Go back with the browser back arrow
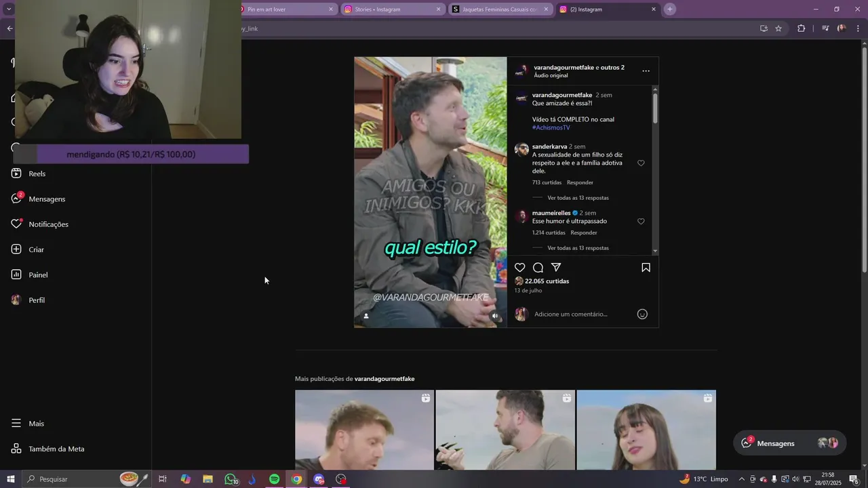The height and width of the screenshot is (488, 868). (9, 28)
